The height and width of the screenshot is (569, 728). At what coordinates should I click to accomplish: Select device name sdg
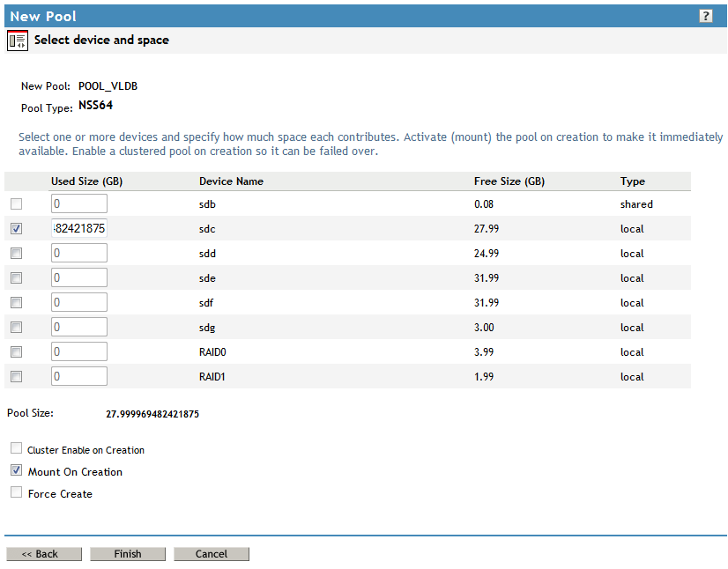click(207, 328)
